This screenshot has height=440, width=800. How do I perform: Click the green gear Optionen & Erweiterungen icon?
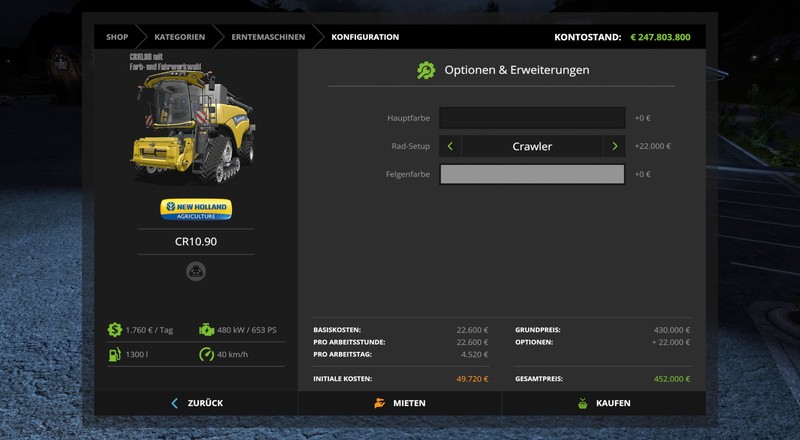(x=426, y=70)
